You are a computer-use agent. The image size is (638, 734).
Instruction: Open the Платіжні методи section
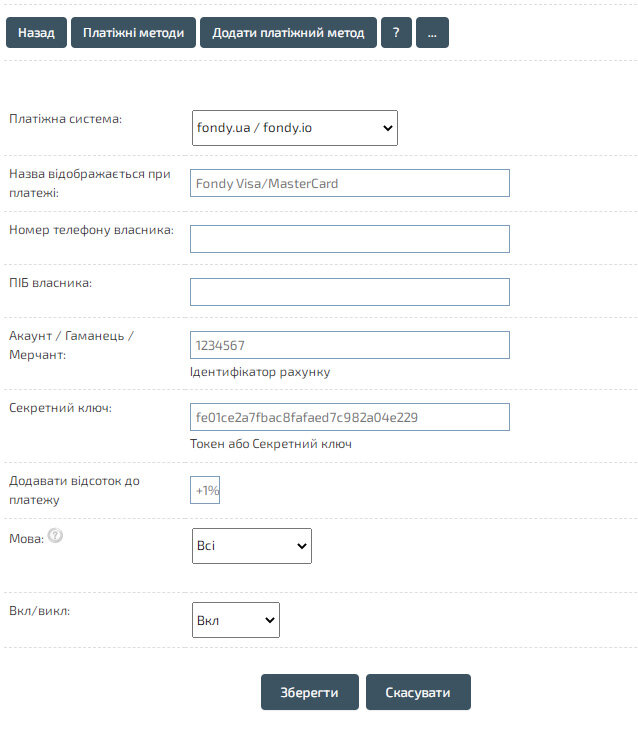[x=133, y=33]
